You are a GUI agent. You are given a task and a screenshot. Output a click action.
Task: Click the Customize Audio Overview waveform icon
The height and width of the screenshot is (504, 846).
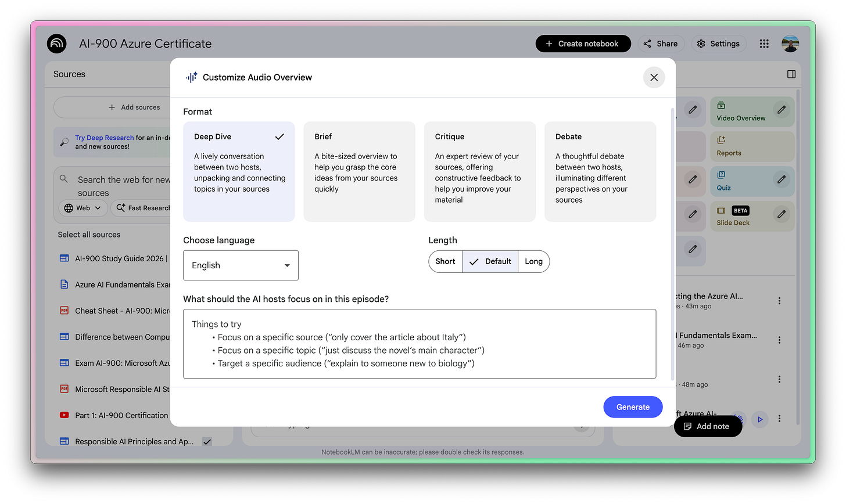(191, 77)
